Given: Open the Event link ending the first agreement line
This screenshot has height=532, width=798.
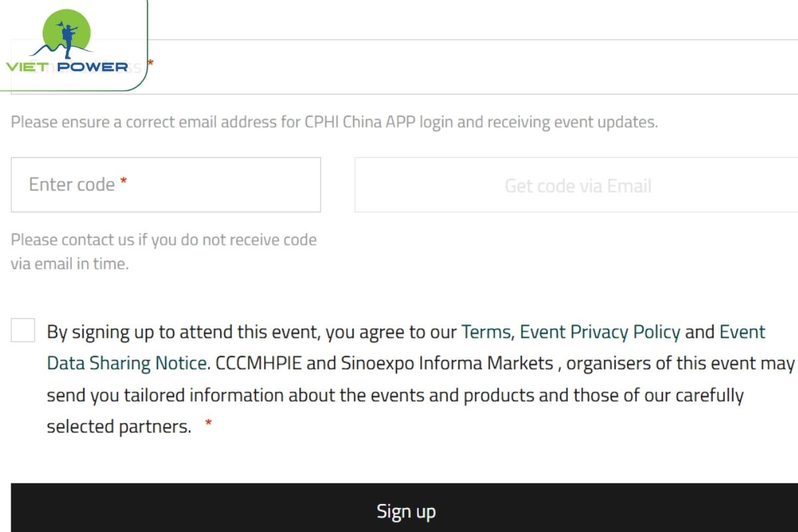Looking at the screenshot, I should (x=742, y=332).
